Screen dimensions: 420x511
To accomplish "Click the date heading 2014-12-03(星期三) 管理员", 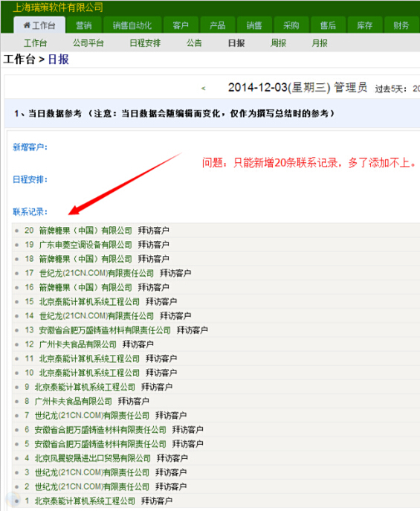I will click(x=297, y=88).
